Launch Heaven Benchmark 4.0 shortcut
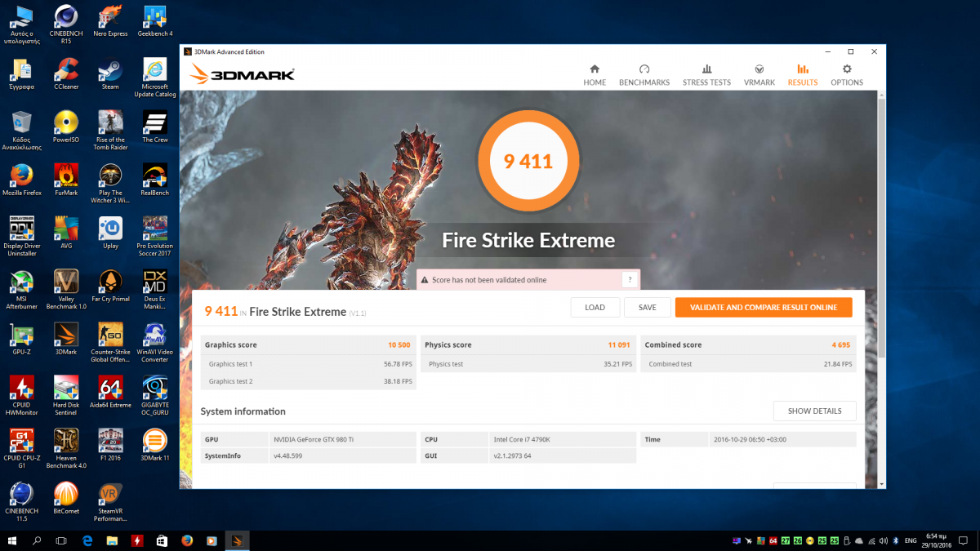 click(66, 449)
